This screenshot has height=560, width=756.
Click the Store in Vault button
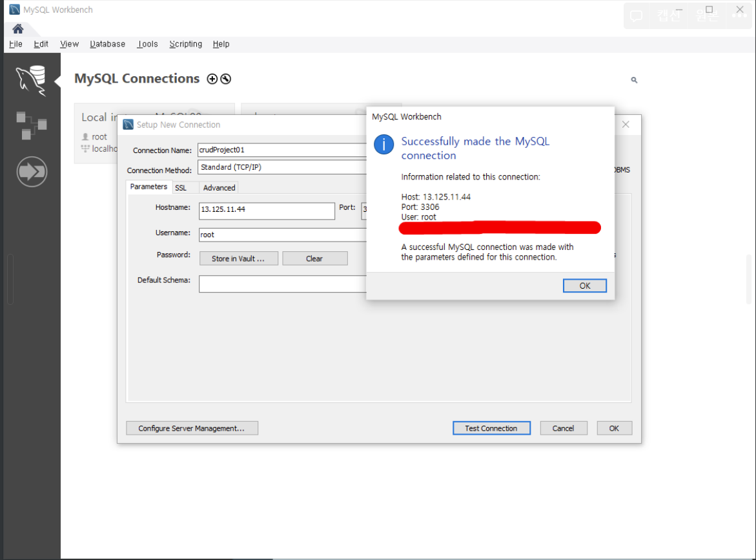pos(239,258)
